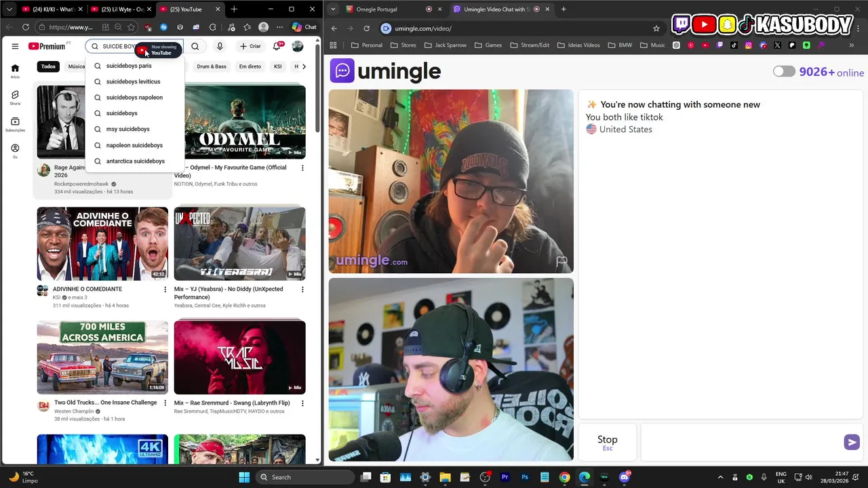Click YouTube search magnifier button

195,46
